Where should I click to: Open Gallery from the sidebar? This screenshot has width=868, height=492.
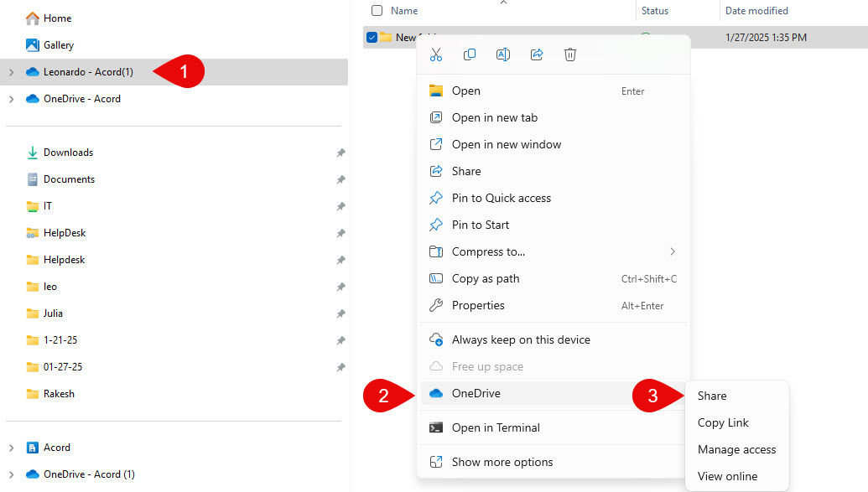(x=55, y=44)
